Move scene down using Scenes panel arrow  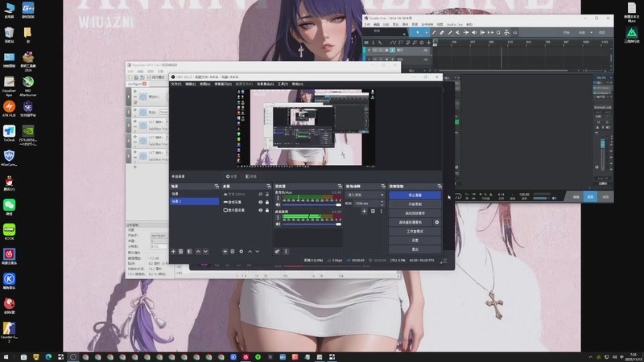(x=205, y=251)
